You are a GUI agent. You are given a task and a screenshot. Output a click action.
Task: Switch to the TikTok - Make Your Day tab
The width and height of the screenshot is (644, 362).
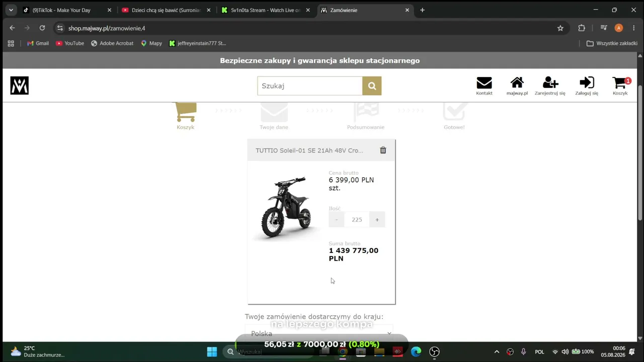[67, 10]
